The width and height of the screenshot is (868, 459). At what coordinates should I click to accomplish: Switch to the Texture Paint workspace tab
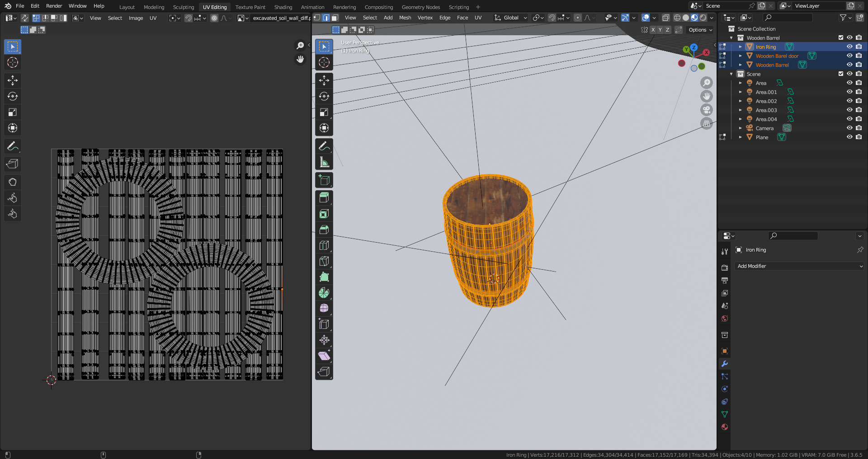pos(250,7)
